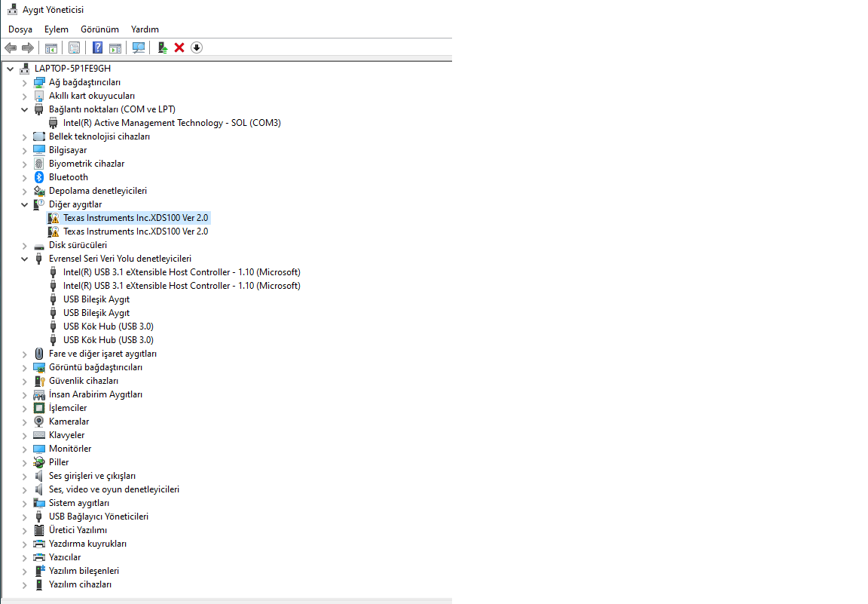Scan for hardware changes monitor icon

tap(139, 48)
